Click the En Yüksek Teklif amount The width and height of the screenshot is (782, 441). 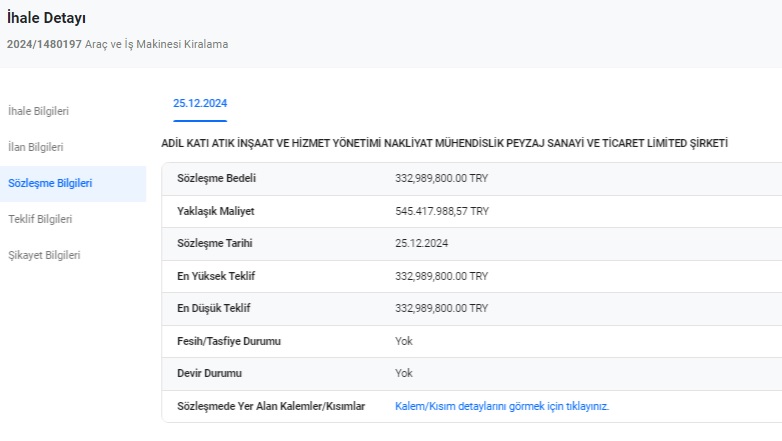click(x=441, y=276)
